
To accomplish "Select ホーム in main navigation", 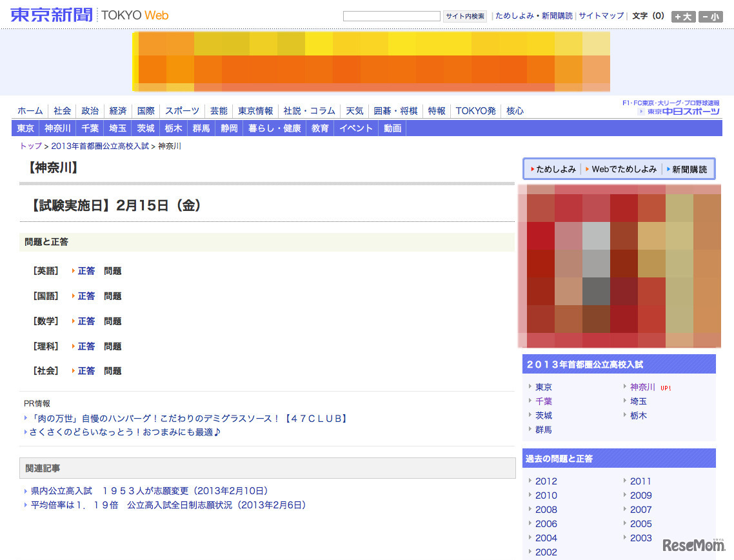I will (30, 111).
